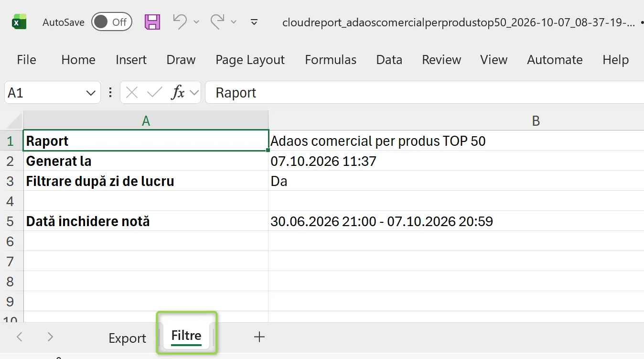Switch to the Draw ribbon tab
644x359 pixels.
[181, 60]
